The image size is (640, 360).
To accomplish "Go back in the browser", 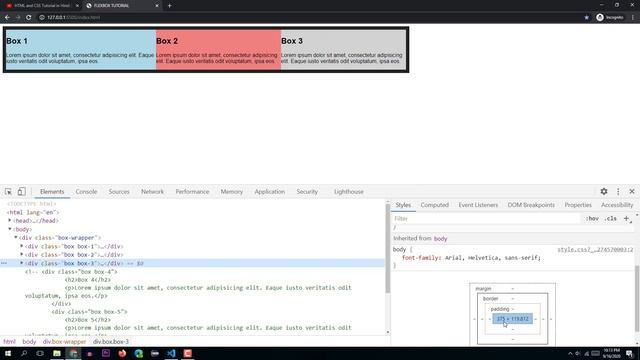I will click(x=7, y=18).
